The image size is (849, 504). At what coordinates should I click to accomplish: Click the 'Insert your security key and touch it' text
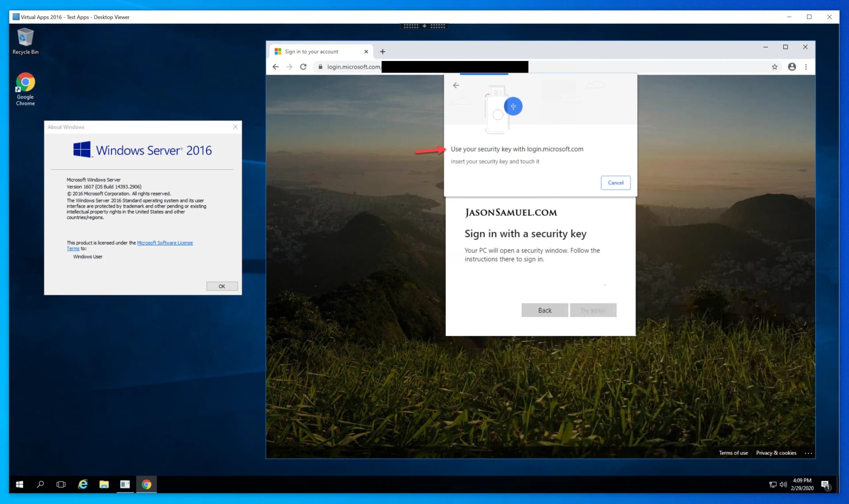pos(495,161)
